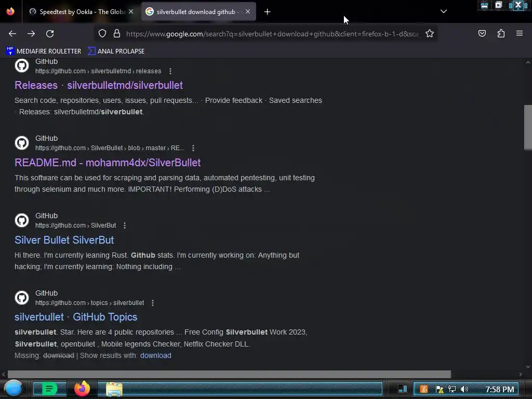Close the silverbullet download github tab

(248, 11)
